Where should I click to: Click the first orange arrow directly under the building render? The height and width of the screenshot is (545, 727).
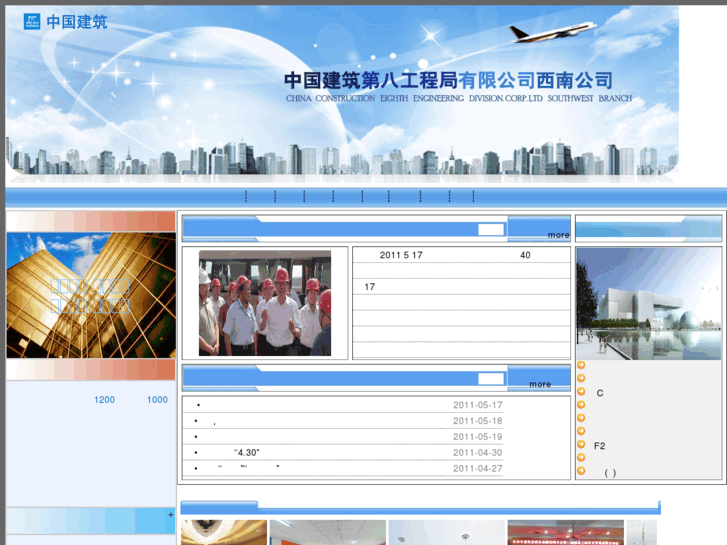click(581, 365)
